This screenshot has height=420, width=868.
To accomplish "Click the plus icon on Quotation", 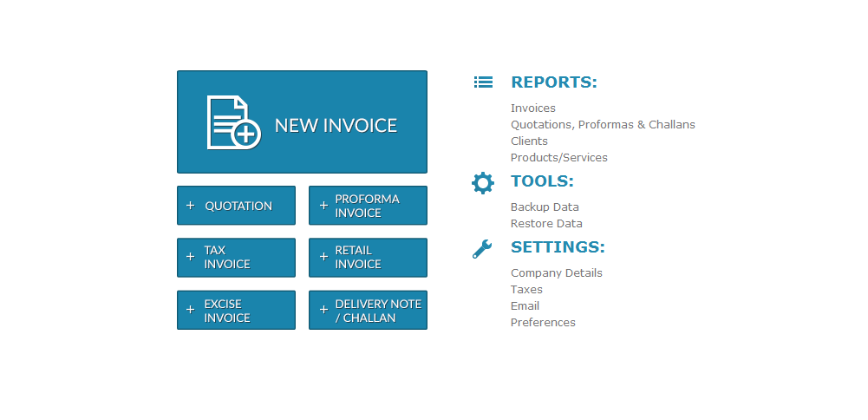I will point(191,206).
